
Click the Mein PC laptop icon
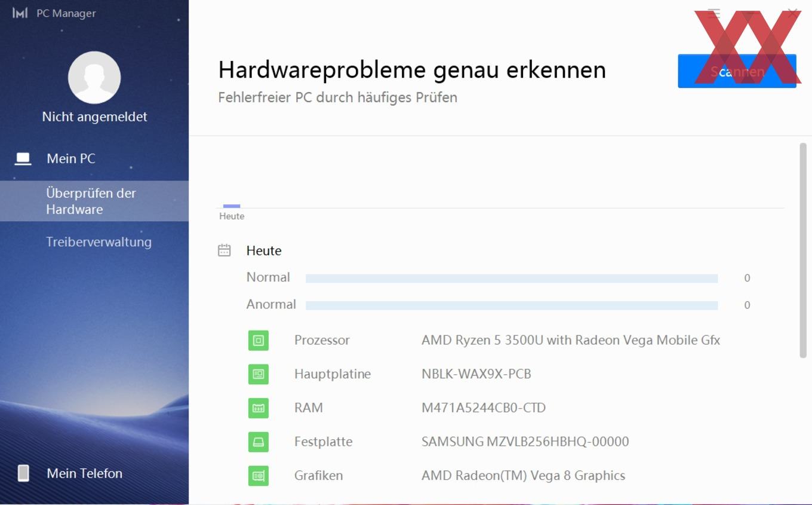[23, 159]
